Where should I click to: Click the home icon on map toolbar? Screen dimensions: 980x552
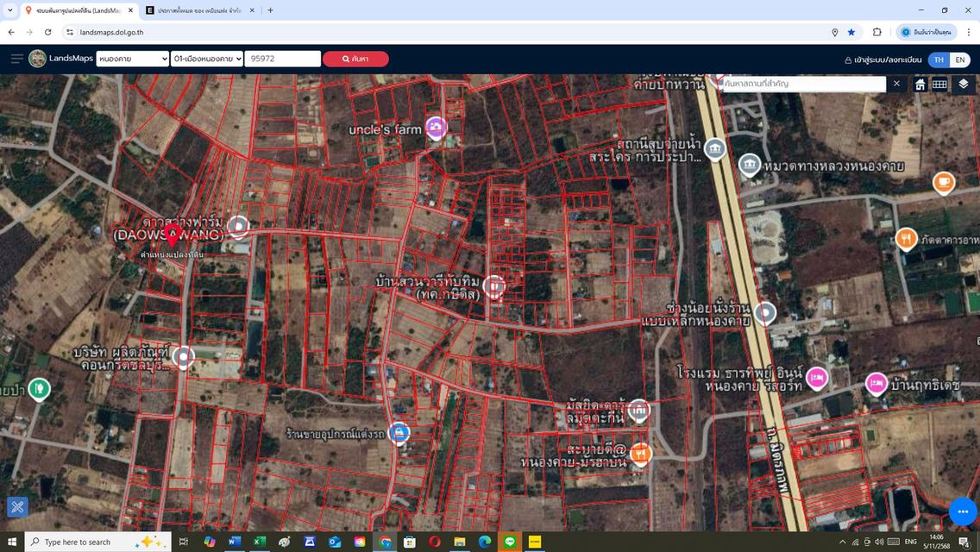coord(920,84)
